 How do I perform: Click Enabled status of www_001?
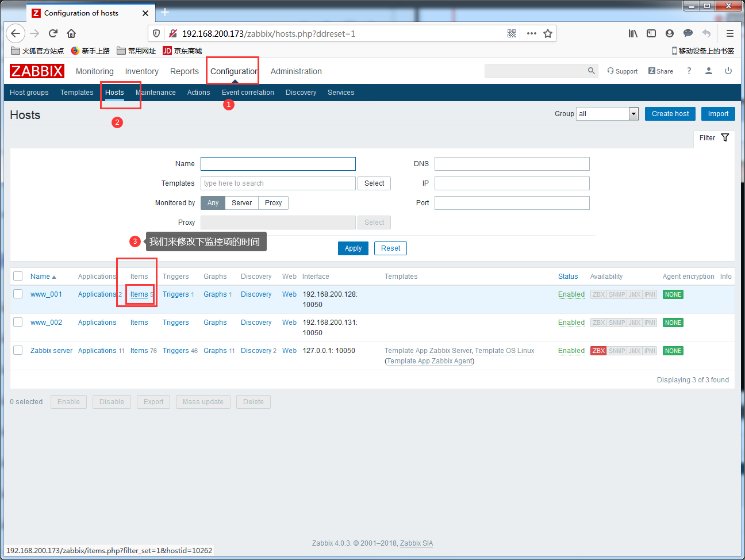(571, 294)
